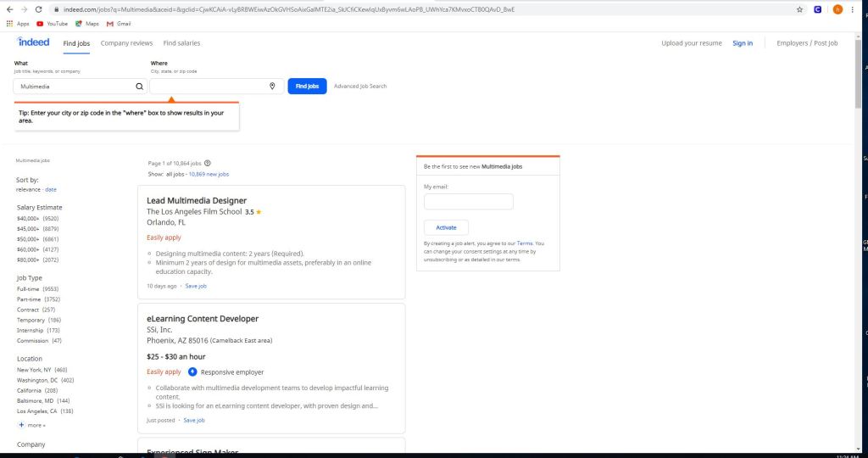This screenshot has width=868, height=458.
Task: Click the help question mark beside job count
Action: [x=208, y=163]
